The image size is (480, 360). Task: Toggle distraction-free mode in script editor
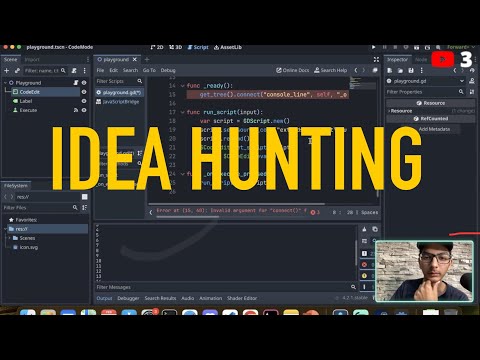tap(376, 59)
